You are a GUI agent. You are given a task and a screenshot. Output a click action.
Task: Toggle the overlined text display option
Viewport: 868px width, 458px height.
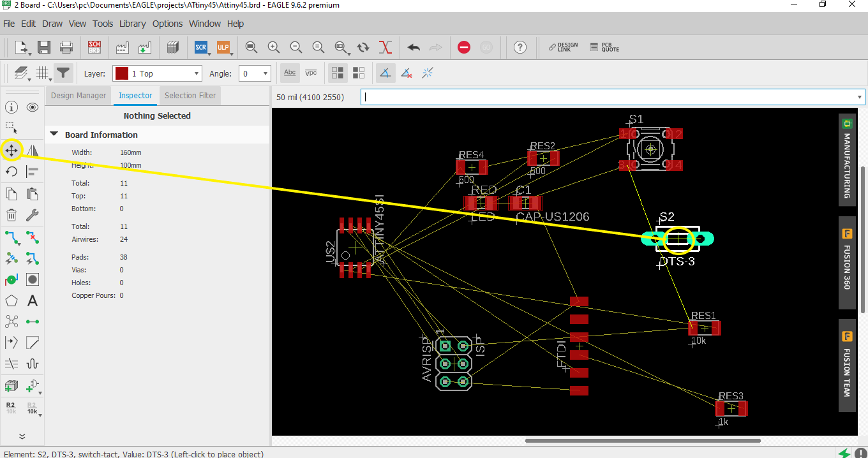click(311, 73)
